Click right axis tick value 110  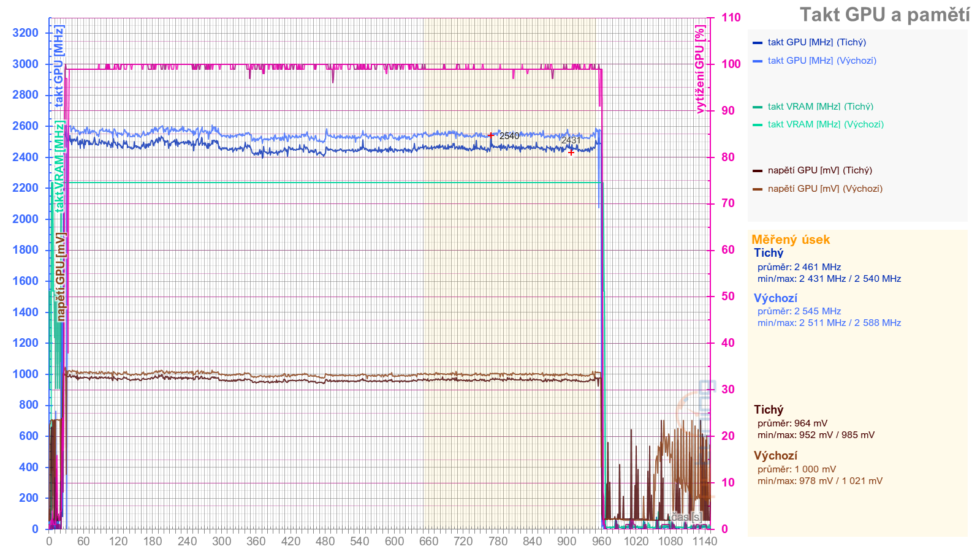731,18
